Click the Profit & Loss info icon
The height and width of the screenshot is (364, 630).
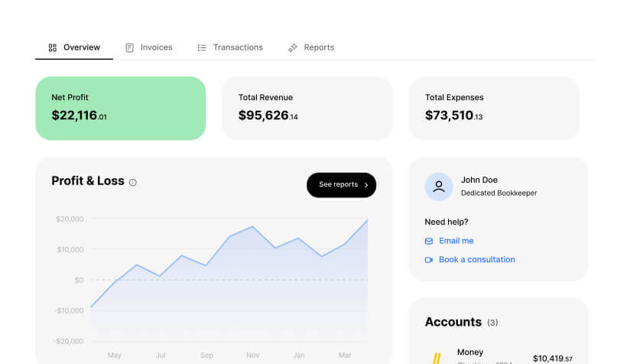[132, 183]
